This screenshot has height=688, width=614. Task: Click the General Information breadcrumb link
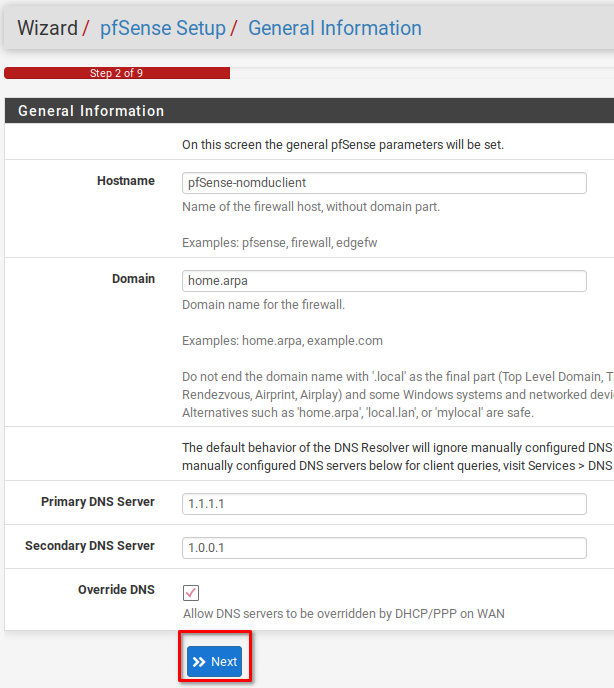tap(334, 28)
